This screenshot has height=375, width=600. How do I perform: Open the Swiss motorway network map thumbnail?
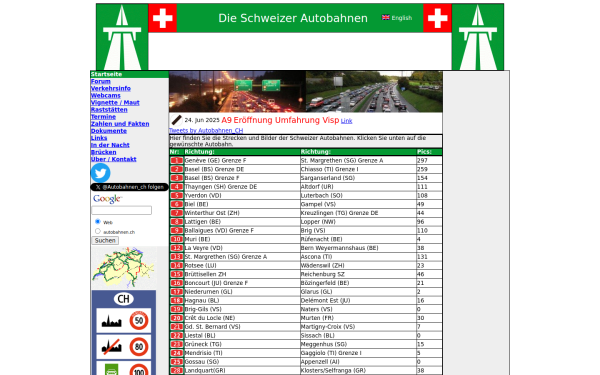tap(124, 267)
